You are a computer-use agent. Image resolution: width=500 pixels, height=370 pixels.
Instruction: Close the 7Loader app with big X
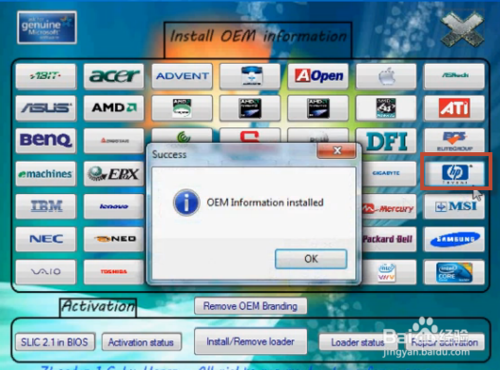pos(462,28)
